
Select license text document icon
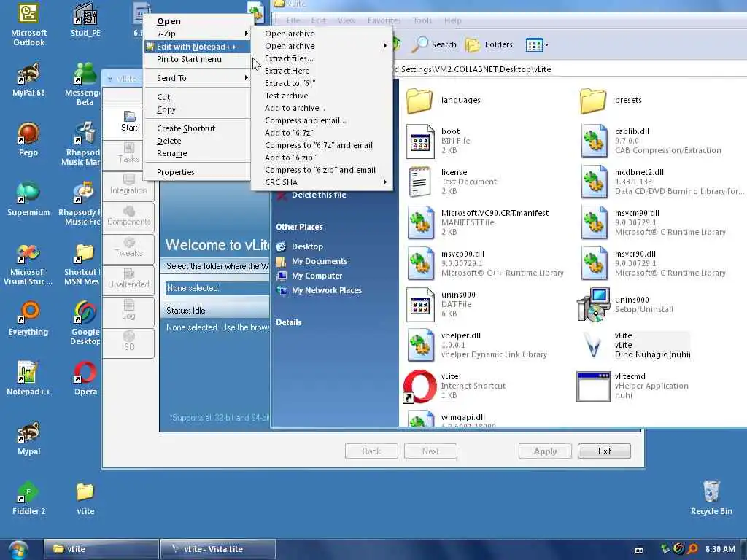(x=421, y=182)
